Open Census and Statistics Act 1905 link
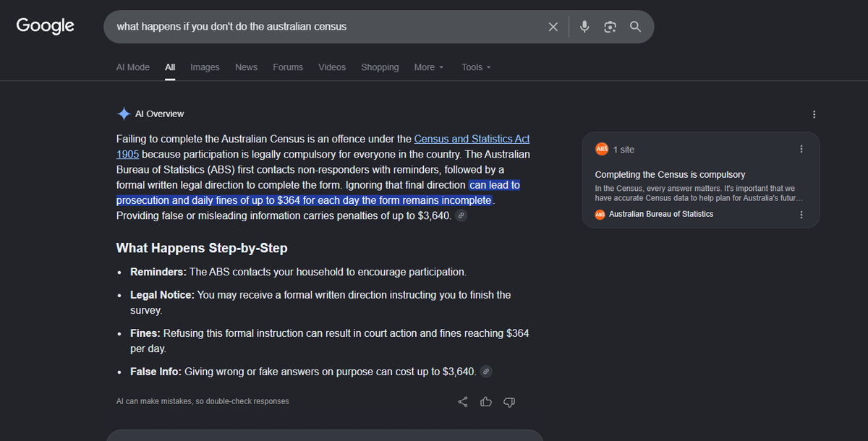The width and height of the screenshot is (868, 441). pos(323,146)
